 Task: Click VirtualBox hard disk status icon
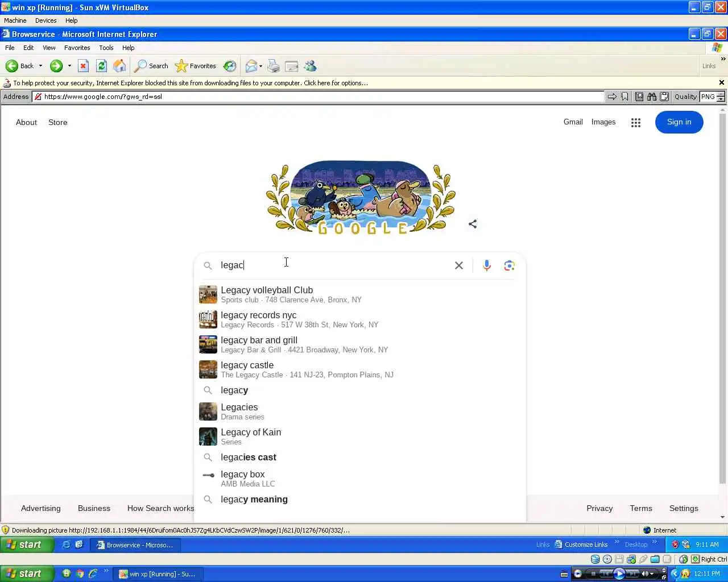595,559
